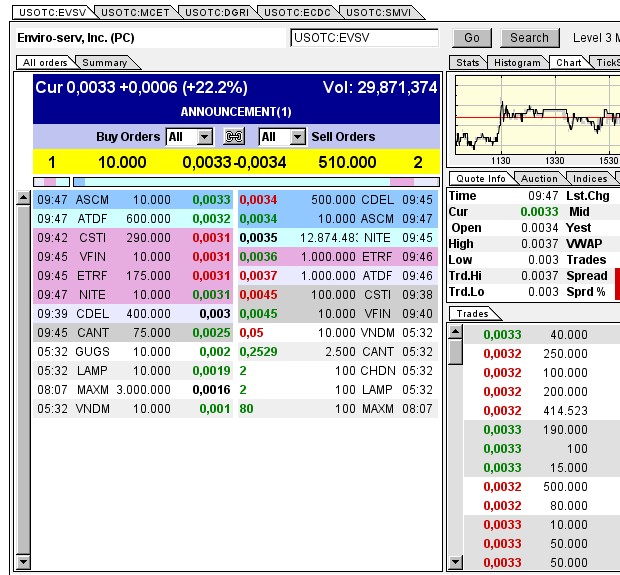
Task: Click order book scrollbar down arrow
Action: point(24,564)
